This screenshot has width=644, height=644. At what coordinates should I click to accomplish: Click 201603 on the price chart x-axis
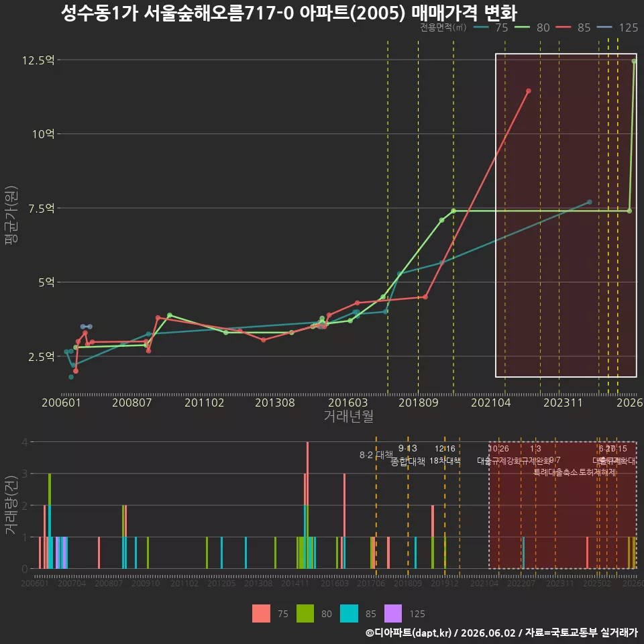tap(348, 402)
